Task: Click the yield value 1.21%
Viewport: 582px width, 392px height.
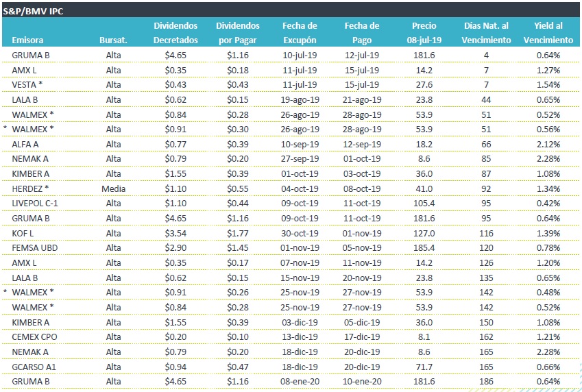Action: pyautogui.click(x=548, y=337)
